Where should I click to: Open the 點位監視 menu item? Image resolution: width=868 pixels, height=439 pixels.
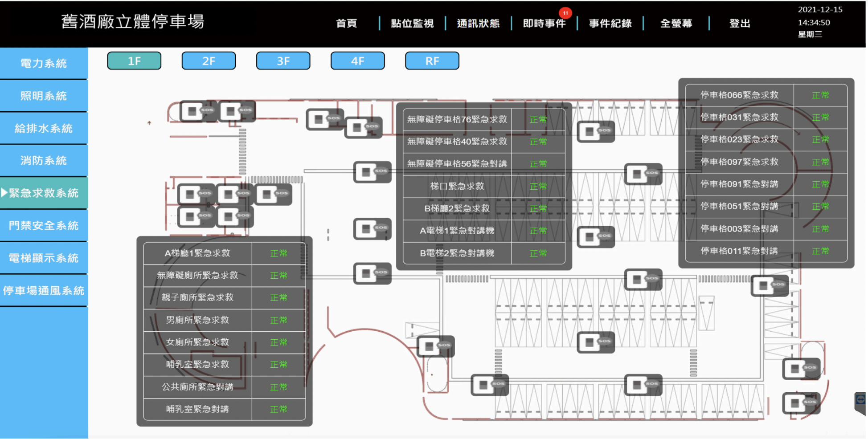[x=412, y=23]
